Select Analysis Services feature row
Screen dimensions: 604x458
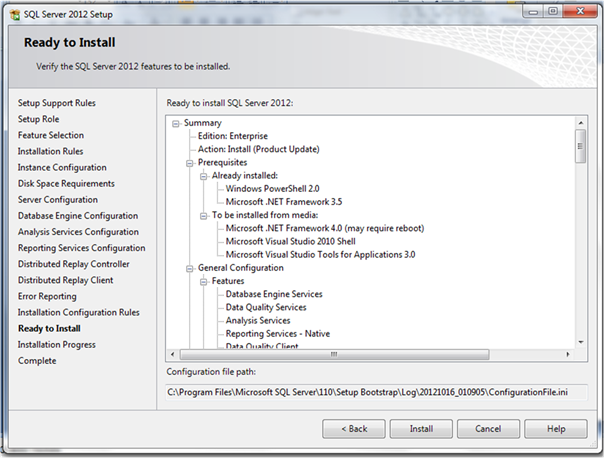click(258, 320)
